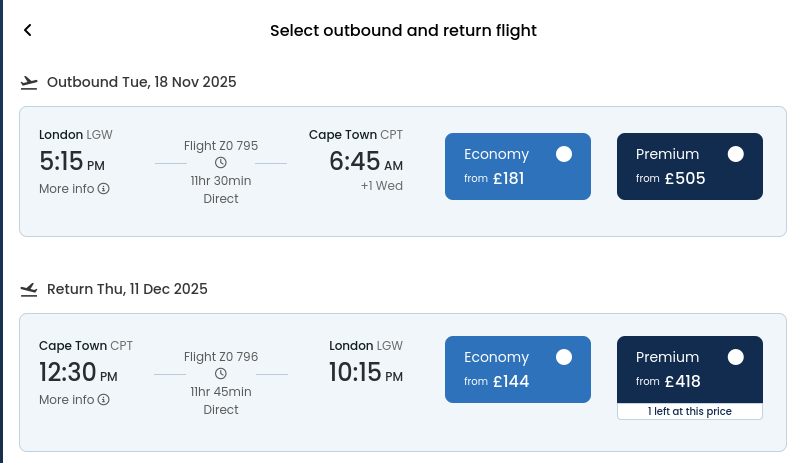Click Outbound Tue, 18 Nov 2025 heading
This screenshot has height=463, width=800.
click(x=141, y=82)
